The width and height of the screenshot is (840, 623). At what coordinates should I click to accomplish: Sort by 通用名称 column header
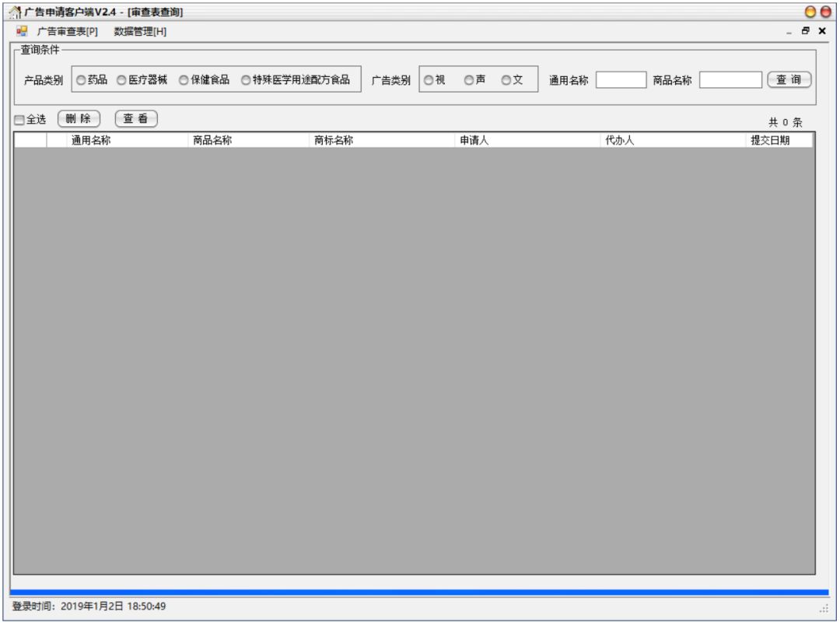click(128, 140)
